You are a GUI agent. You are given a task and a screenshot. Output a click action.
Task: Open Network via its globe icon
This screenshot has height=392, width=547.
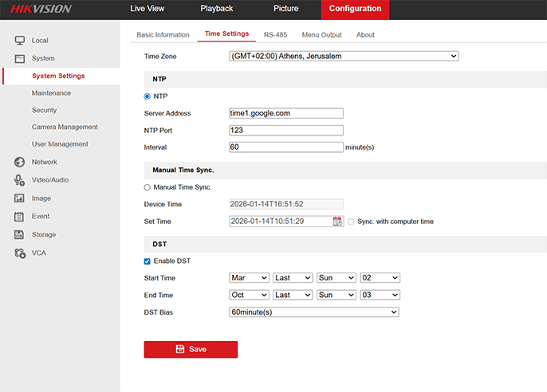pos(19,162)
